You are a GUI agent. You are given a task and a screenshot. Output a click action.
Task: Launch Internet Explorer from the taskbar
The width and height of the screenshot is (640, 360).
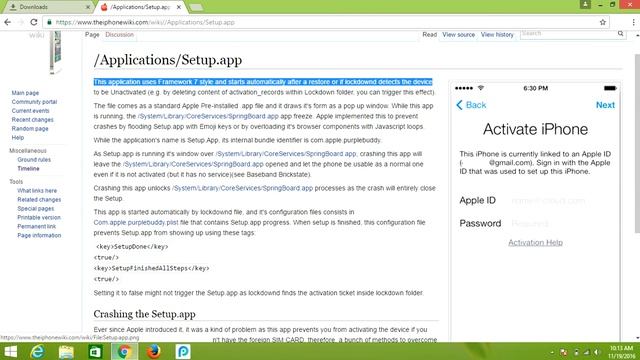coord(38,351)
